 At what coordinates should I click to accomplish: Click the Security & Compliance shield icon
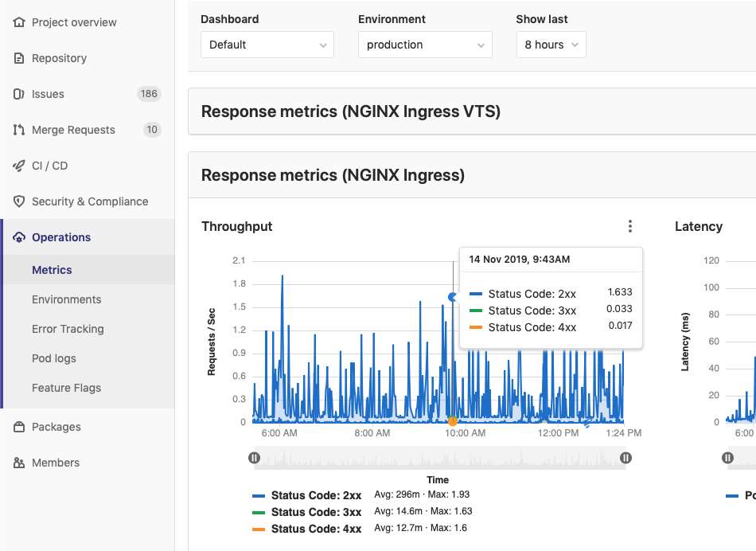[19, 201]
